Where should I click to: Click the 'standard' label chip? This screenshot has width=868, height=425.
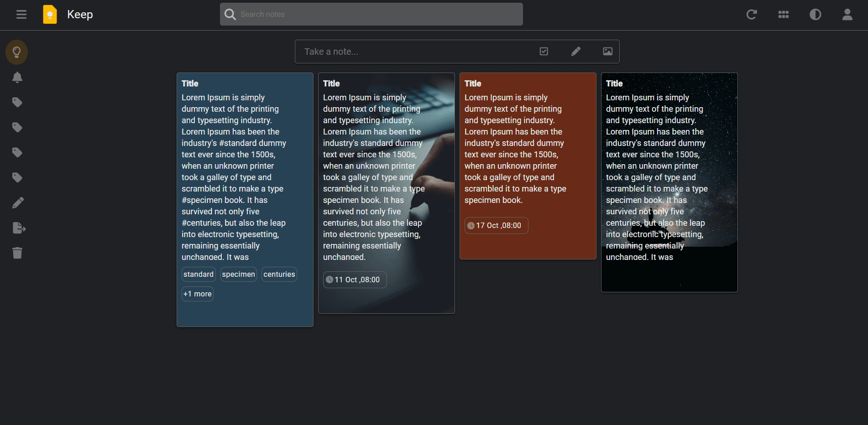(199, 274)
